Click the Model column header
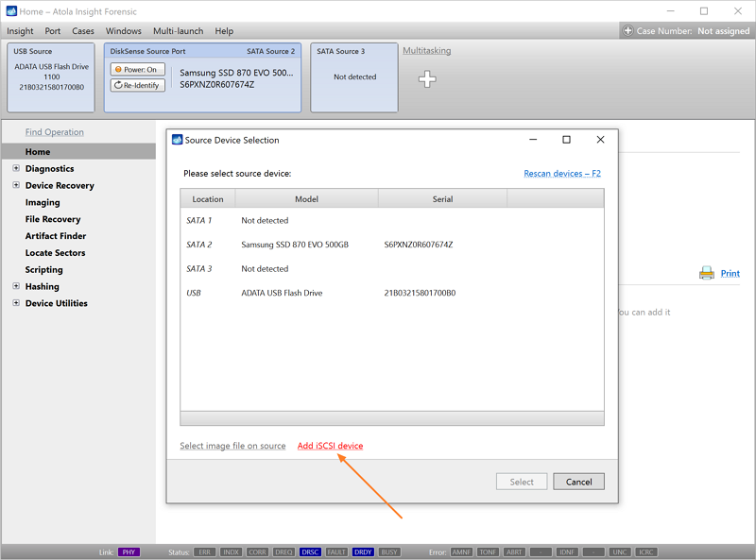The image size is (756, 560). [306, 199]
